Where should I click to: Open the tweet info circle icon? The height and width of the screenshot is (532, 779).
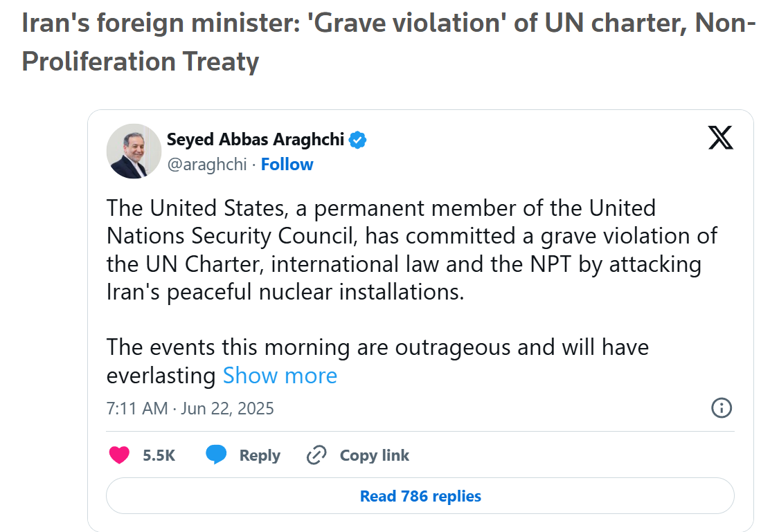[722, 407]
